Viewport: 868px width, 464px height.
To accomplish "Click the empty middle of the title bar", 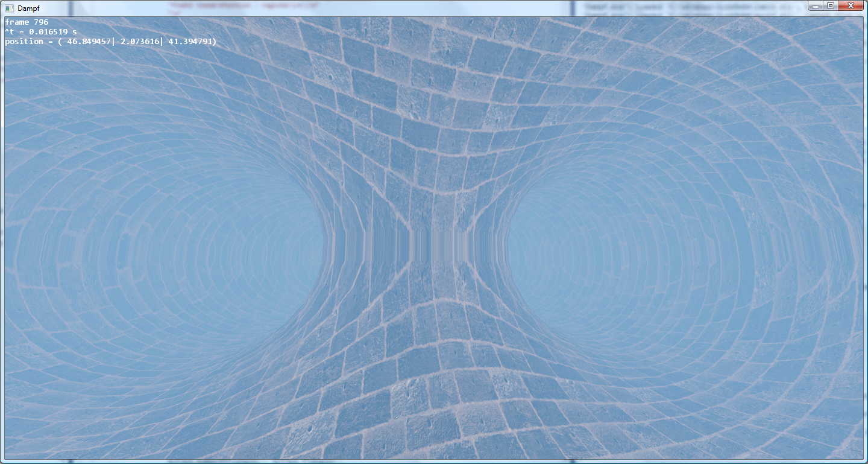I will 422,8.
